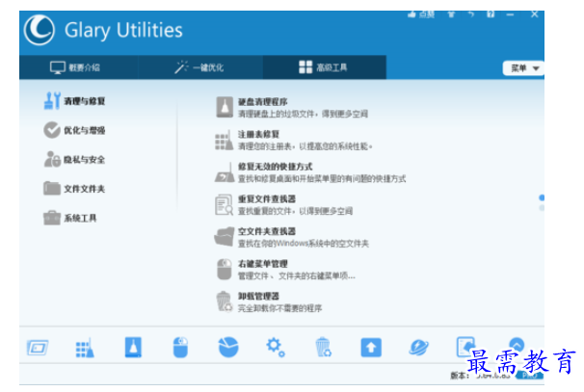Viewport: 584px width, 392px height.
Task: Open the 菜单 dropdown menu
Action: [x=523, y=68]
